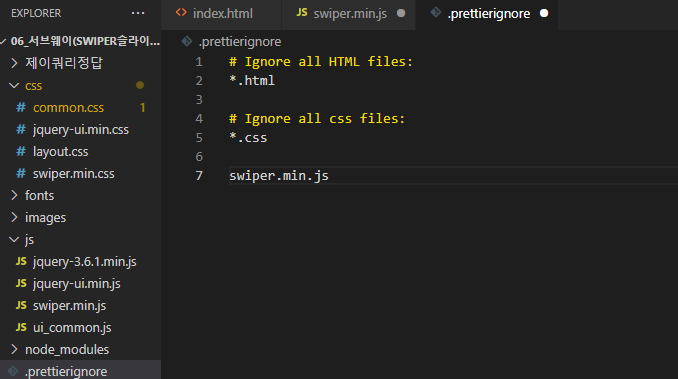Screen dimensions: 678x379
Task: Click the JS icon on swiper.min.js tab
Action: pos(302,13)
